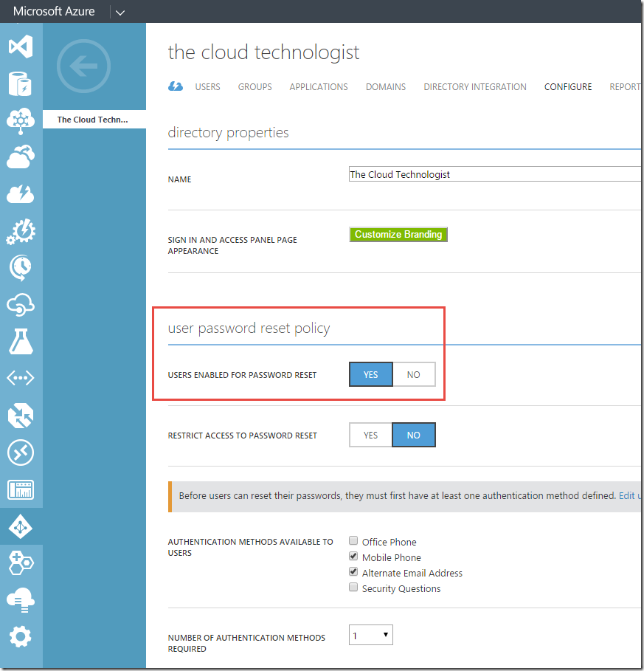The width and height of the screenshot is (644, 671).
Task: Select the Configure tab
Action: tap(568, 87)
